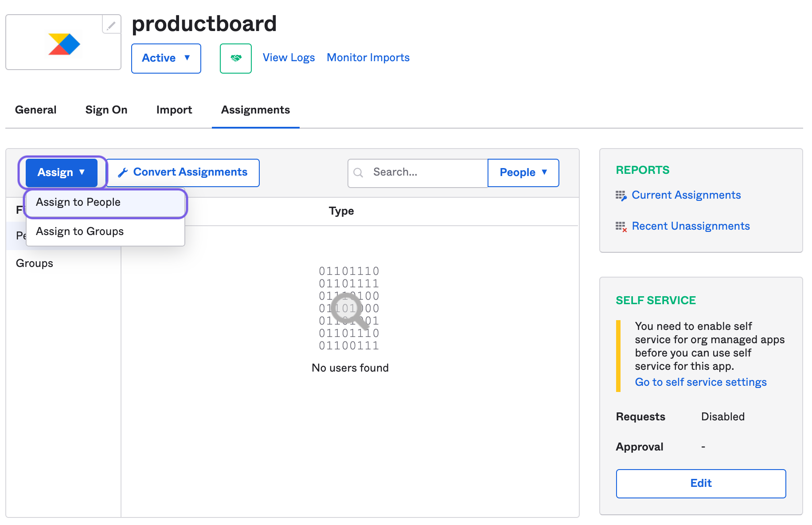Open the Active status dropdown
This screenshot has width=812, height=525.
point(166,58)
